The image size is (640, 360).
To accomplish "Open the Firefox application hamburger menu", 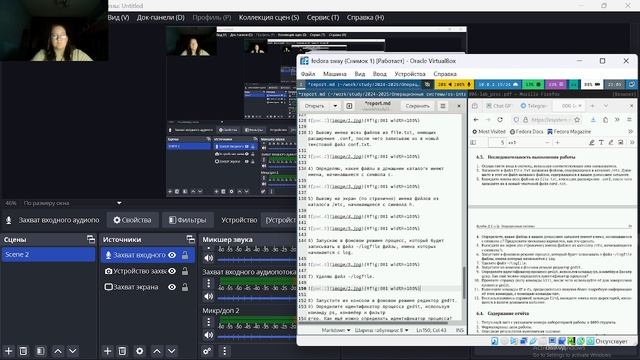I will tap(629, 120).
